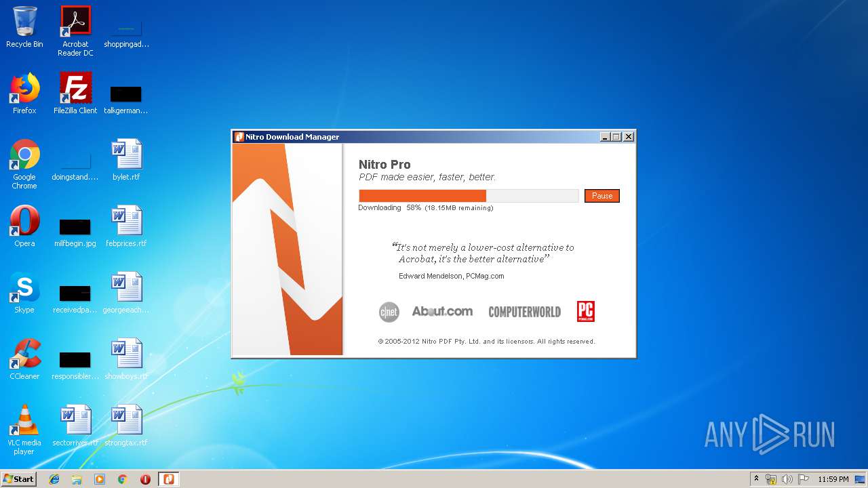Close the Nitro Download Manager window
Screen dimensions: 868x488
click(629, 137)
